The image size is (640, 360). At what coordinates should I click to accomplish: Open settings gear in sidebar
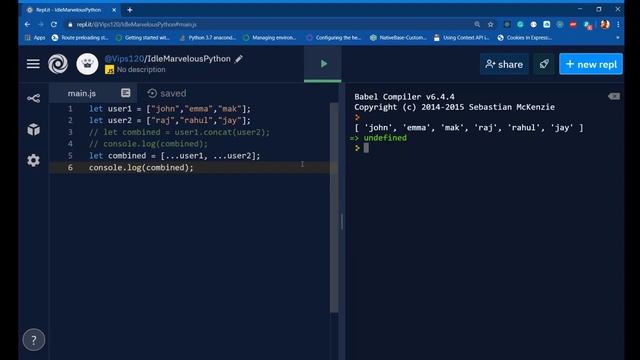pos(33,160)
